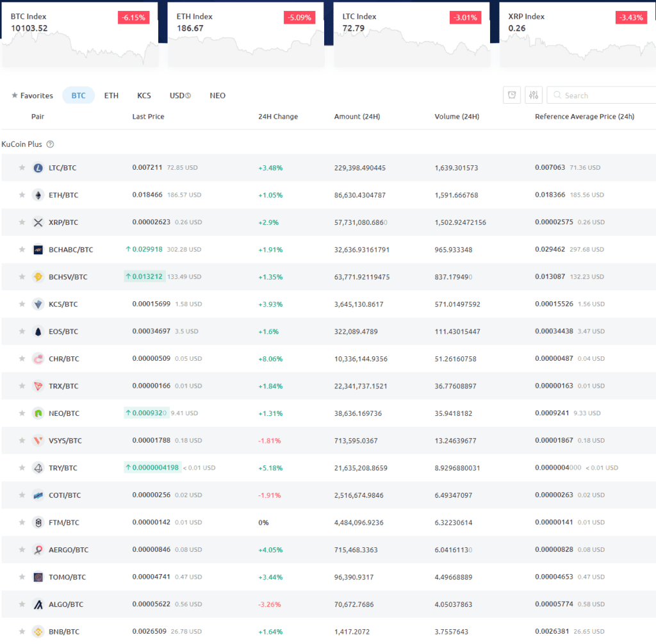Click the CHR coin icon
Image resolution: width=656 pixels, height=644 pixels.
pyautogui.click(x=38, y=359)
